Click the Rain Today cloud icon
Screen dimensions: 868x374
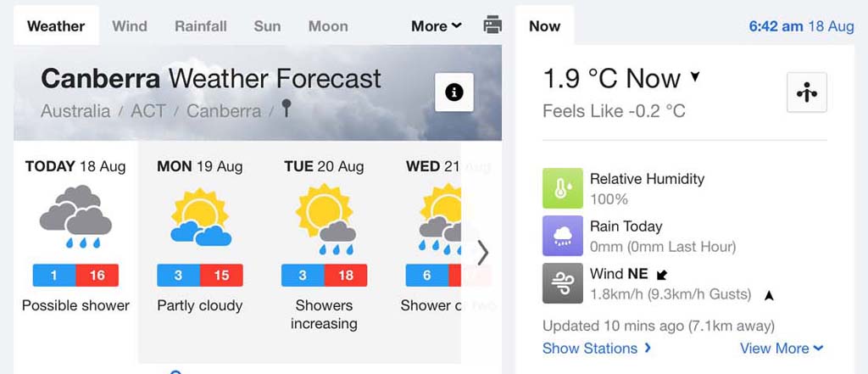point(563,236)
